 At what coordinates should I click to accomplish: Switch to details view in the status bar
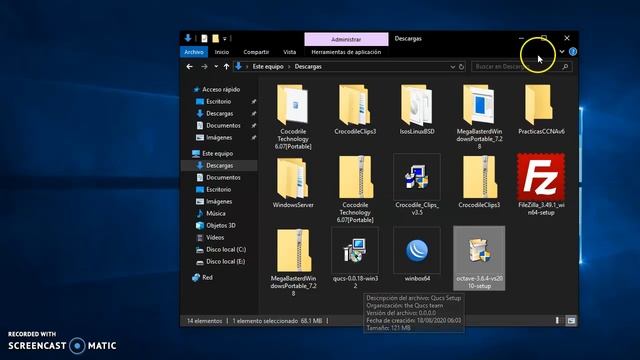click(557, 321)
